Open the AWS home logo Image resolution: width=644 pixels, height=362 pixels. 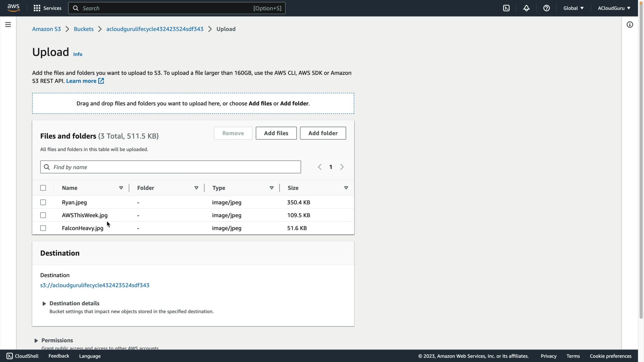[13, 8]
